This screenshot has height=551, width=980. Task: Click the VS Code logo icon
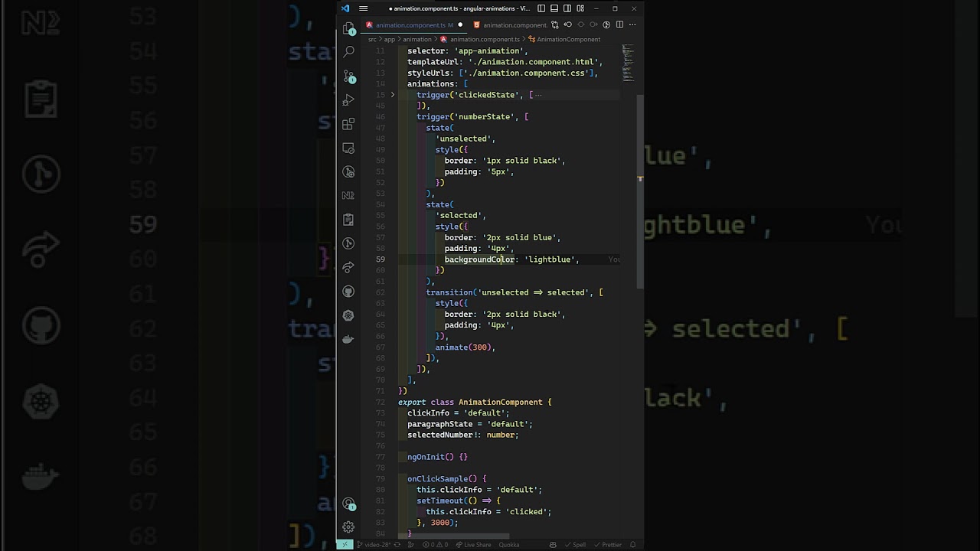(x=345, y=8)
